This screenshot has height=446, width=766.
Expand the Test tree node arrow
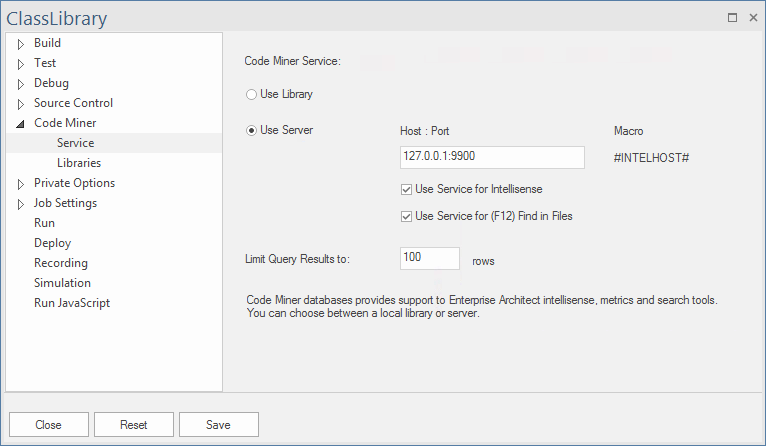click(20, 64)
